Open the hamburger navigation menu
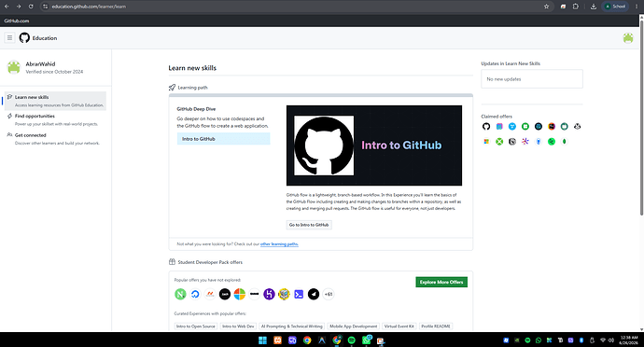Image resolution: width=644 pixels, height=347 pixels. click(9, 38)
